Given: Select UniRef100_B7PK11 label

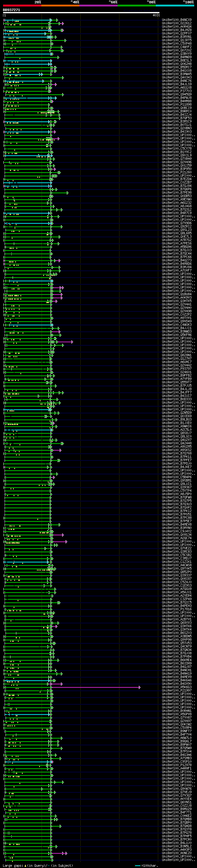Looking at the screenshot, I should pos(177,457).
